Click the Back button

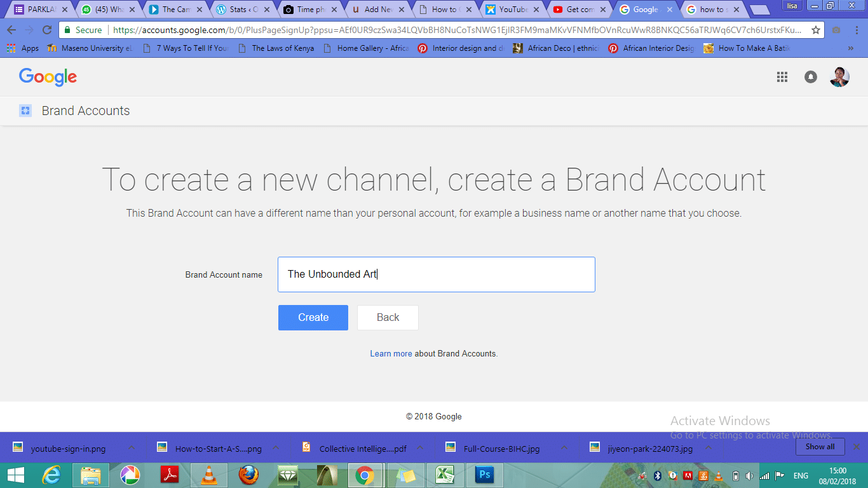click(388, 318)
